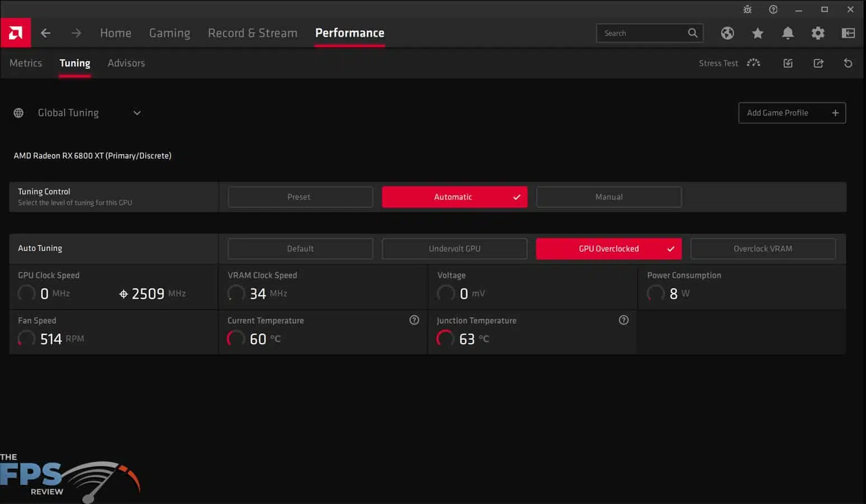Viewport: 866px width, 504px height.
Task: Click the globe icon near search
Action: pos(727,33)
